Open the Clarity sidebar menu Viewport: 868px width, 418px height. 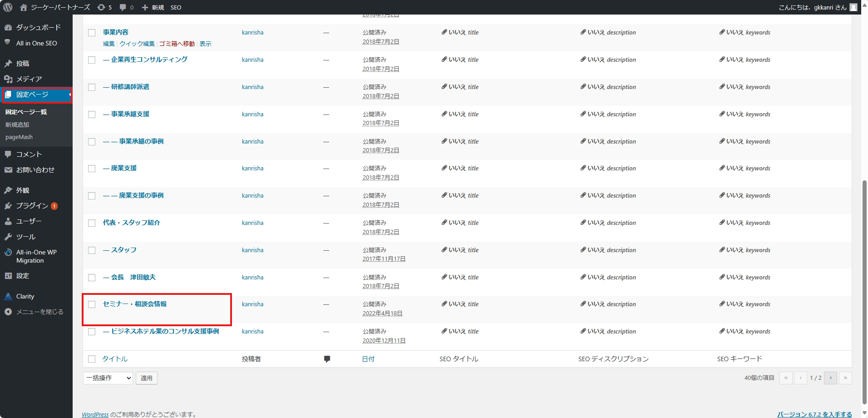25,296
